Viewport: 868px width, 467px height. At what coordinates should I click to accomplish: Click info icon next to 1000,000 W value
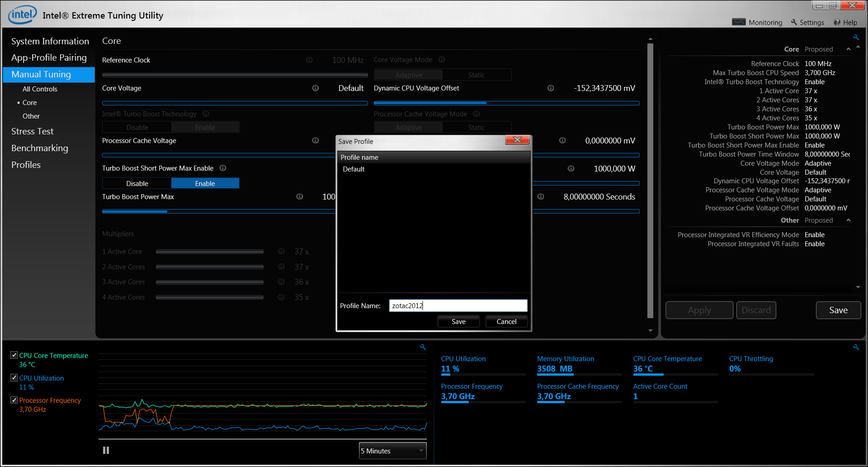(571, 168)
